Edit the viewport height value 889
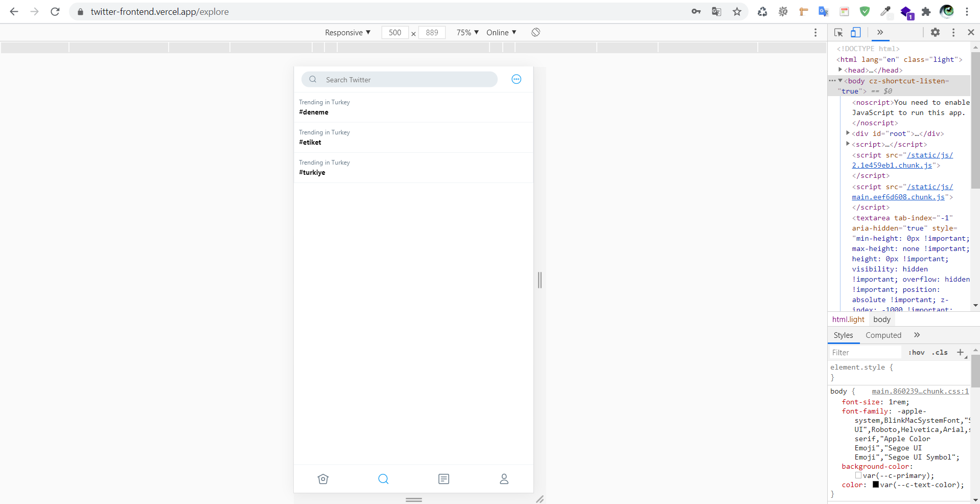 point(432,32)
